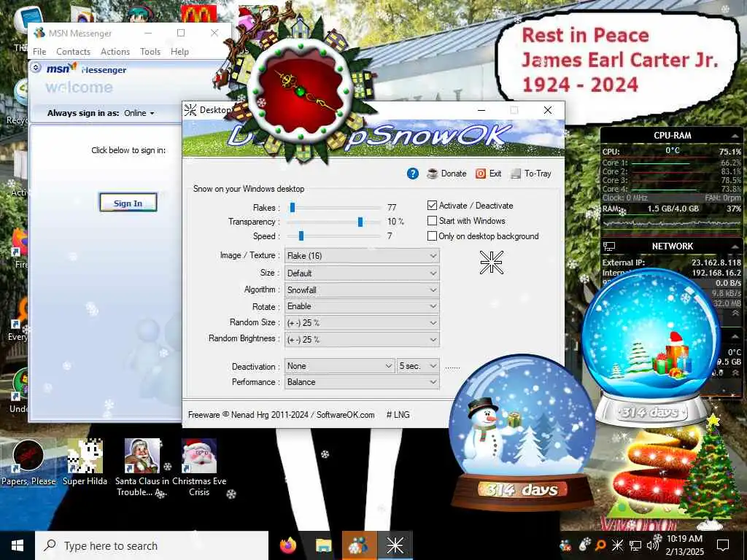
Task: Expand the Random Size dropdown
Action: pyautogui.click(x=362, y=323)
